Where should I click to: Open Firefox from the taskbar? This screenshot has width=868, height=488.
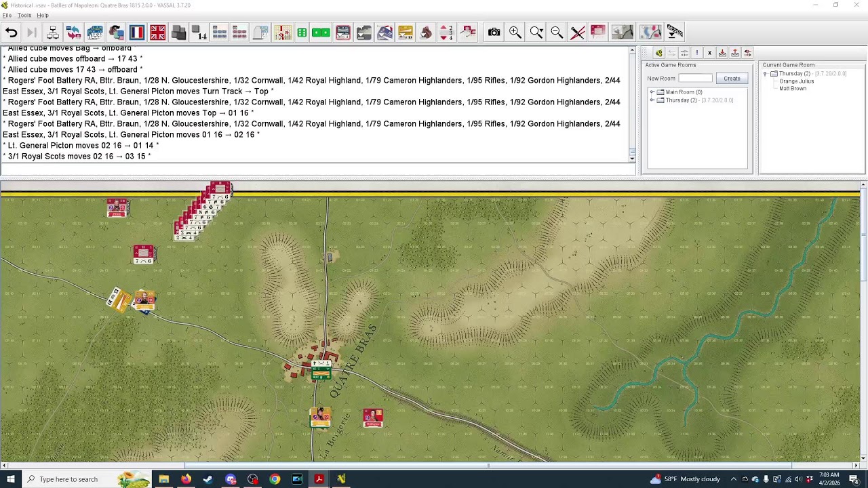[186, 479]
